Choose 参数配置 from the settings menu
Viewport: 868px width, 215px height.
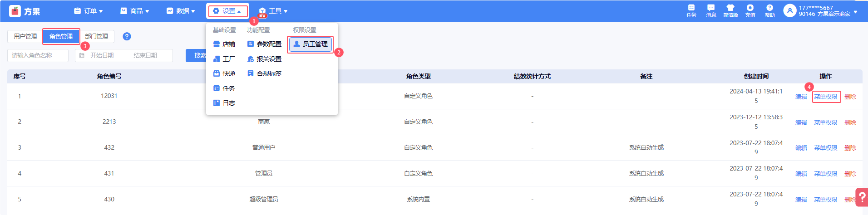264,44
